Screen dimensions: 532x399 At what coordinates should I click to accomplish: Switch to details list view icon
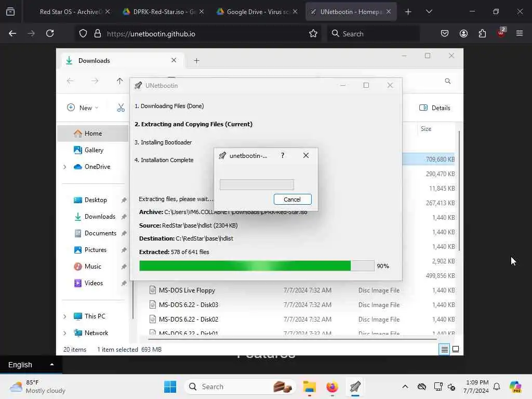[444, 349]
